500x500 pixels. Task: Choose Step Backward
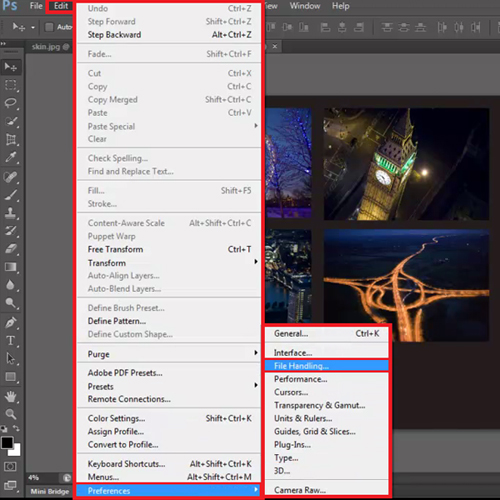coord(169,35)
